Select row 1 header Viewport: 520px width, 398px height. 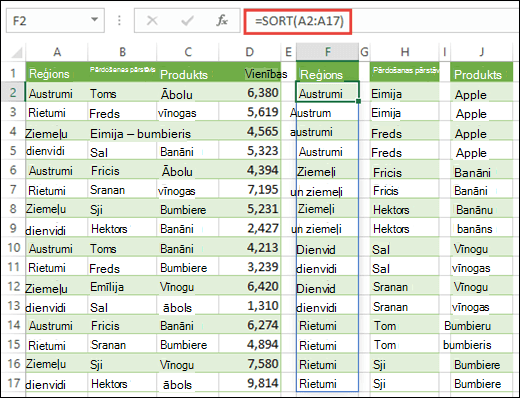pyautogui.click(x=13, y=72)
